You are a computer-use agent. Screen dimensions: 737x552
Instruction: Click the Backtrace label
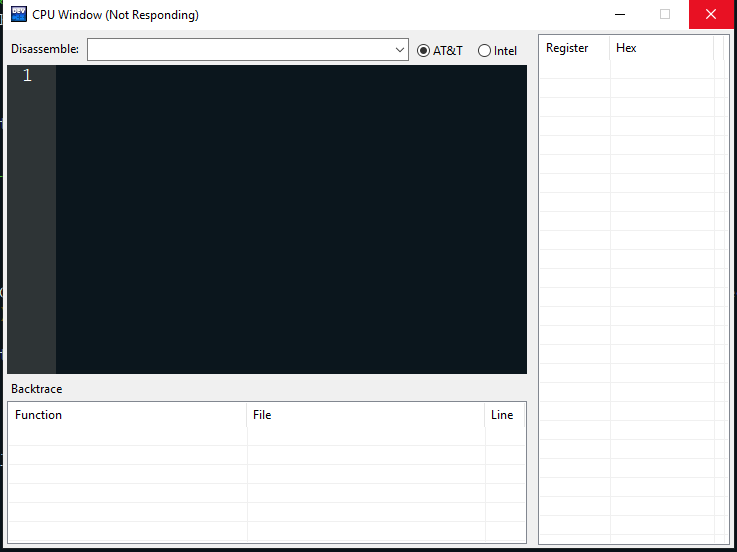[x=37, y=389]
